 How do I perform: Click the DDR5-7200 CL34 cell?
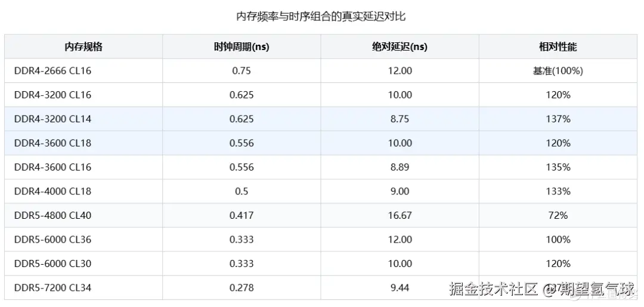pos(52,288)
